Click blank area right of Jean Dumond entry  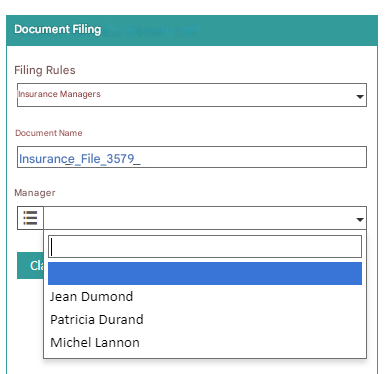click(247, 296)
